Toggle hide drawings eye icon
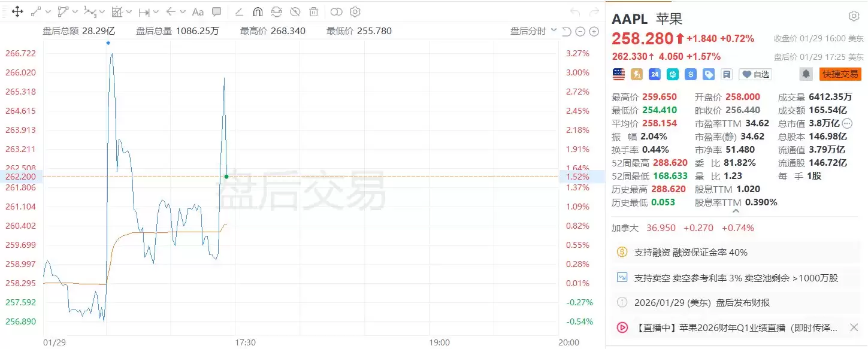 tap(295, 11)
